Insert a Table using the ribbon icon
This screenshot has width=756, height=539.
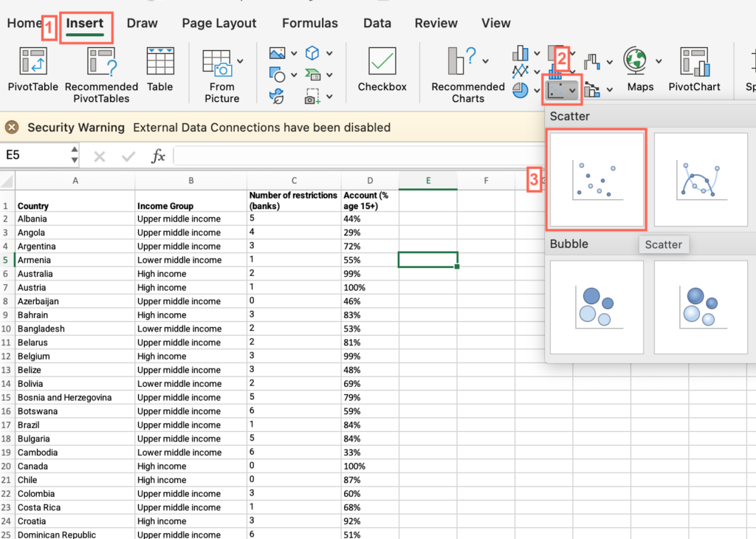[x=160, y=69]
